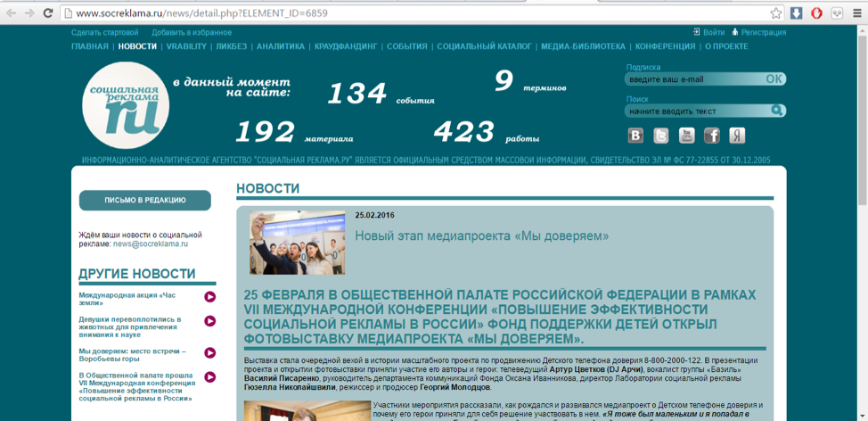Open the YouTube social icon

pyautogui.click(x=686, y=136)
